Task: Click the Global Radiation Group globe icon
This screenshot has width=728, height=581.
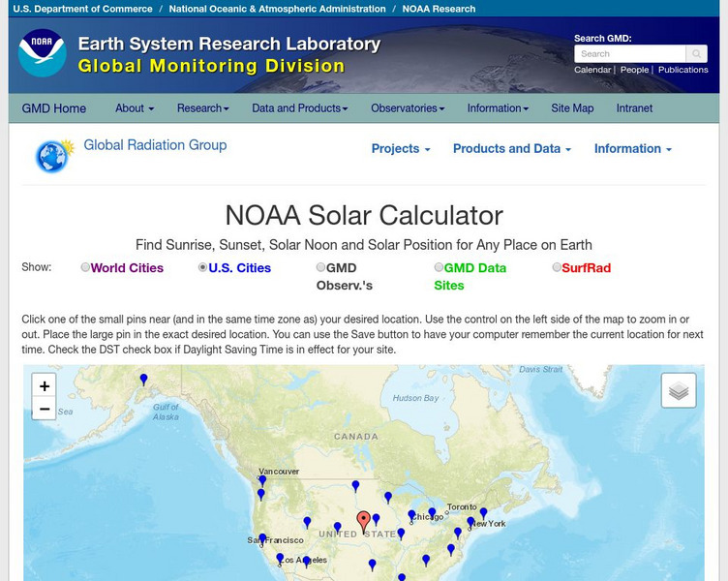Action: [55, 156]
